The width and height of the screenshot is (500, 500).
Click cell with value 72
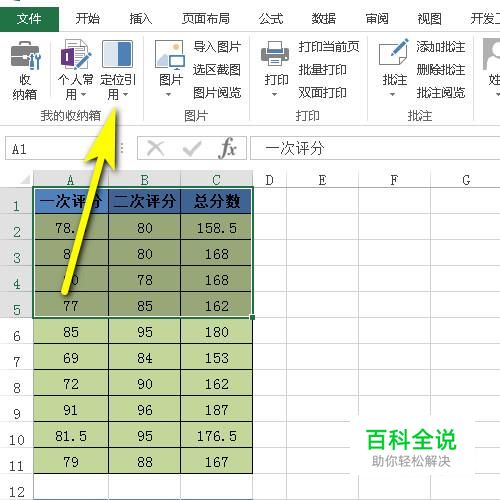point(71,383)
